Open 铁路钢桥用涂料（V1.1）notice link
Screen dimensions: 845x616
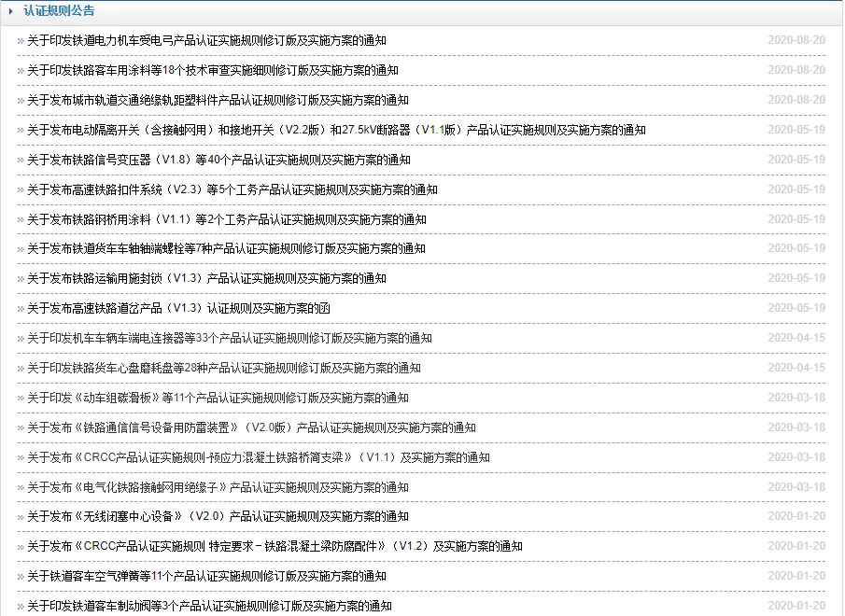point(226,219)
